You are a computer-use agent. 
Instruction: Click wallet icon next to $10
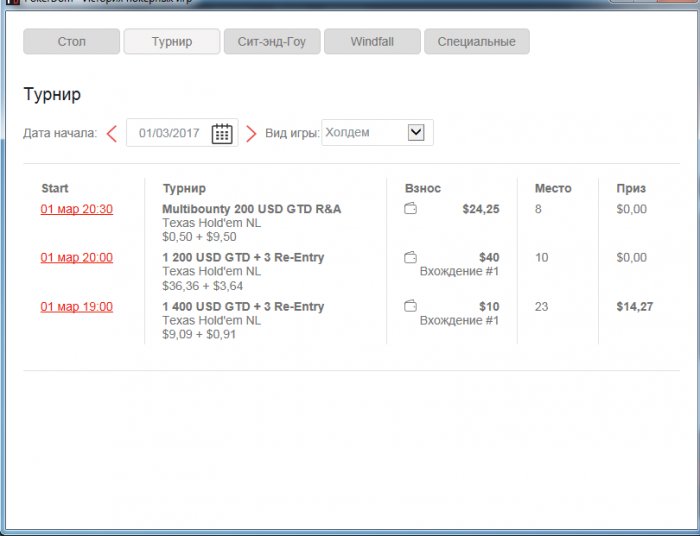click(410, 306)
